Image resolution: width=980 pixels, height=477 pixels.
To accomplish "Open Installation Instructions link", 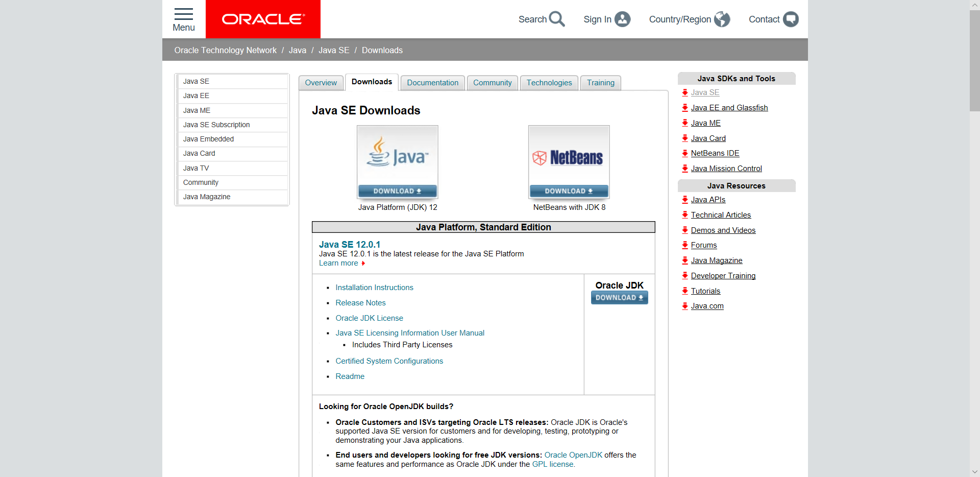I will coord(374,288).
